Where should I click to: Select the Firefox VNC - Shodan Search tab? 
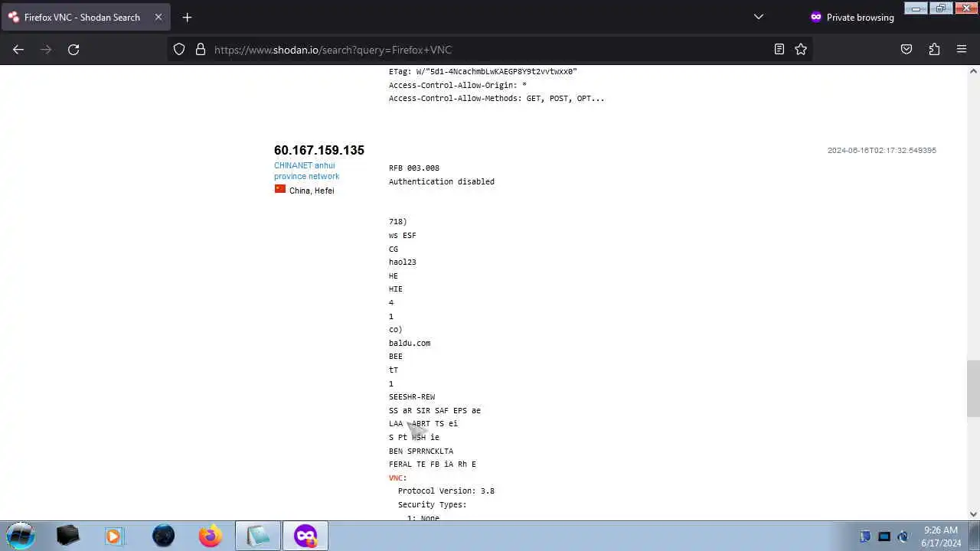(x=86, y=17)
